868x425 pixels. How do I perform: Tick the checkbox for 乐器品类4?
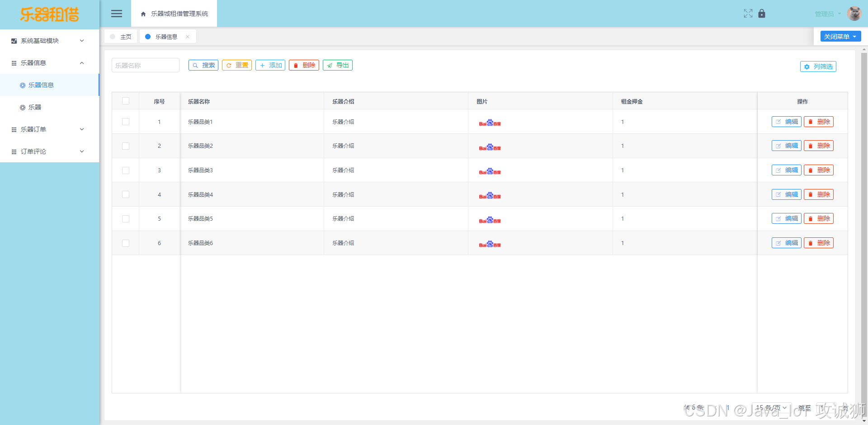(126, 194)
